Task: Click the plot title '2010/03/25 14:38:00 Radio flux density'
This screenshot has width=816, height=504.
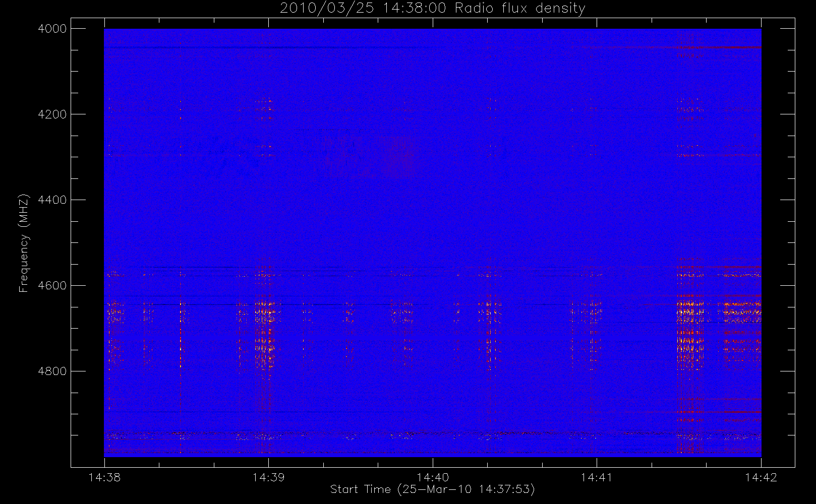Action: click(x=433, y=9)
